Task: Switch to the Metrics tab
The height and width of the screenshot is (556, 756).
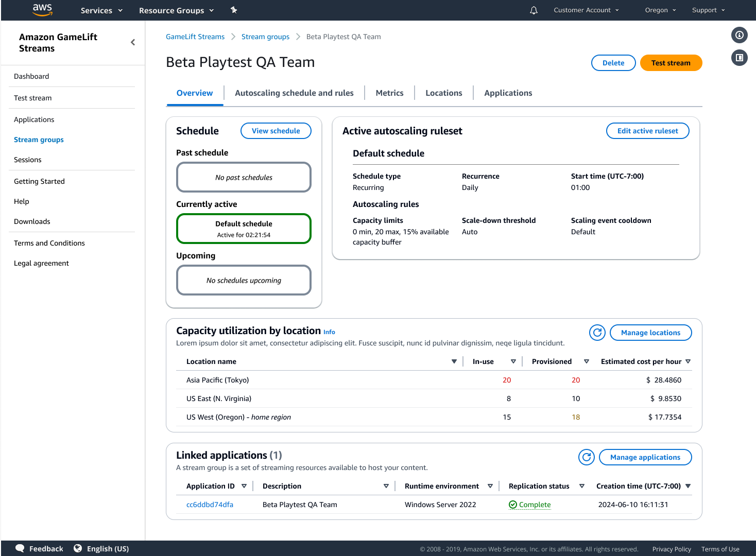Action: pos(389,93)
